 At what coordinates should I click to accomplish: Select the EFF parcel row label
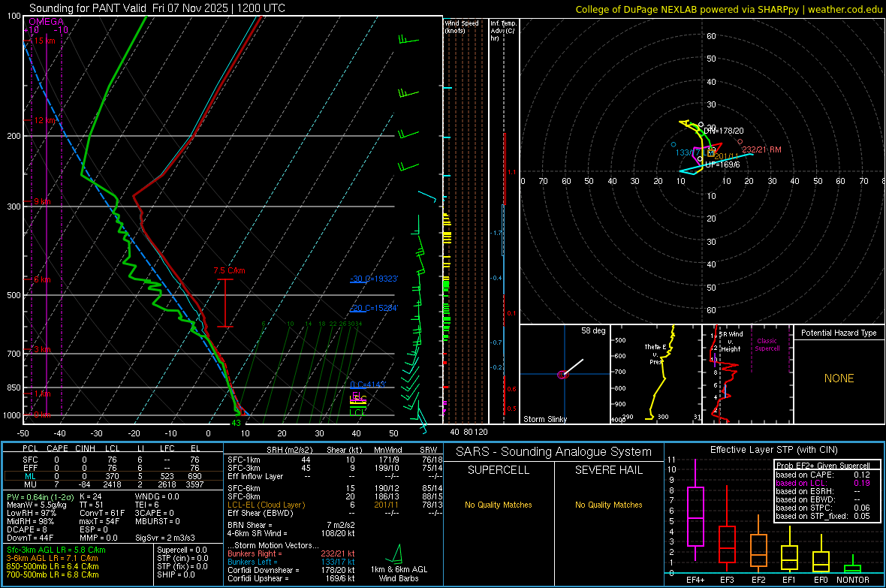click(x=30, y=468)
